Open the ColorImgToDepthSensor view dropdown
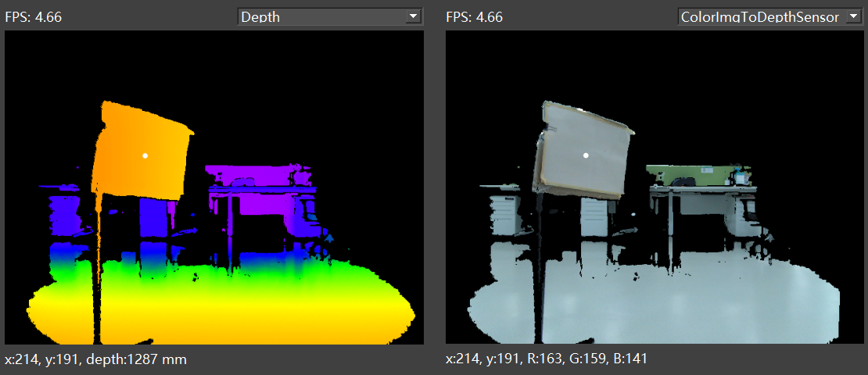This screenshot has width=868, height=375. [771, 16]
